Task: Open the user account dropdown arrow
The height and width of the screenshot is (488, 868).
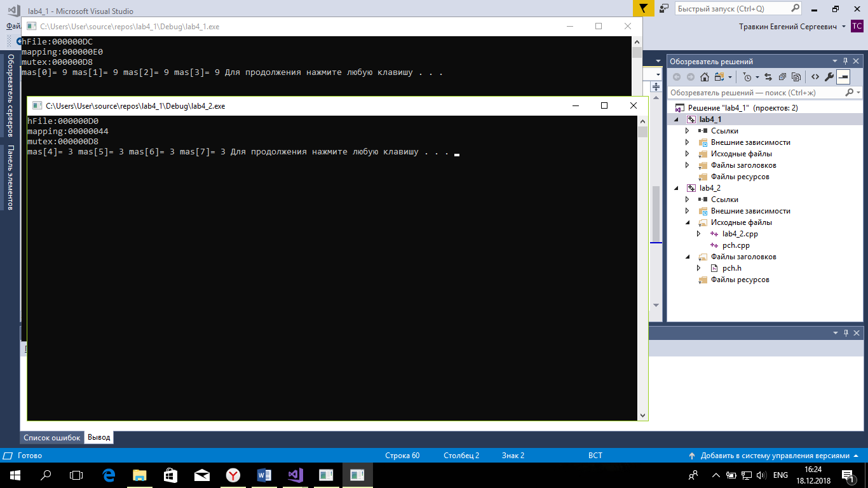Action: (843, 27)
